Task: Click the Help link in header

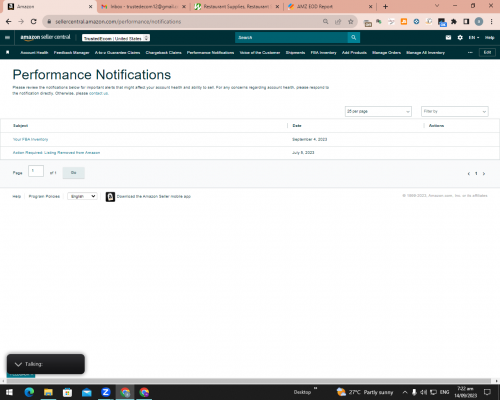Action: pyautogui.click(x=489, y=38)
